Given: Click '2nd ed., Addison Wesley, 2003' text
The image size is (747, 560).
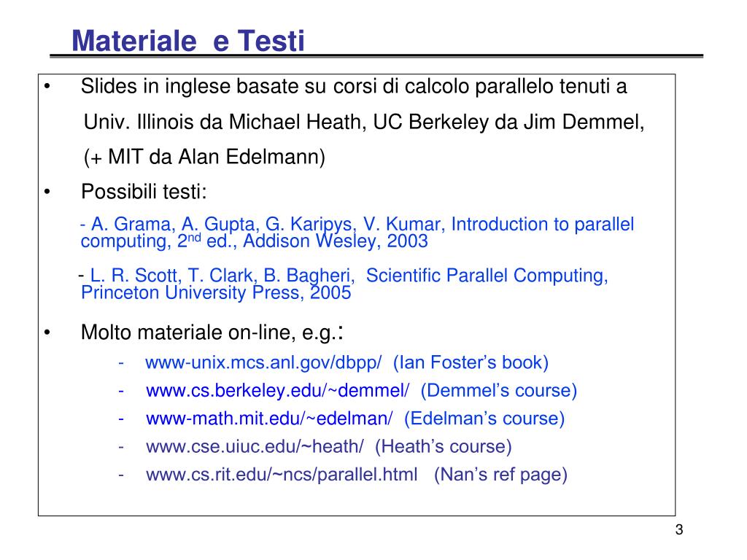Looking at the screenshot, I should point(303,241).
